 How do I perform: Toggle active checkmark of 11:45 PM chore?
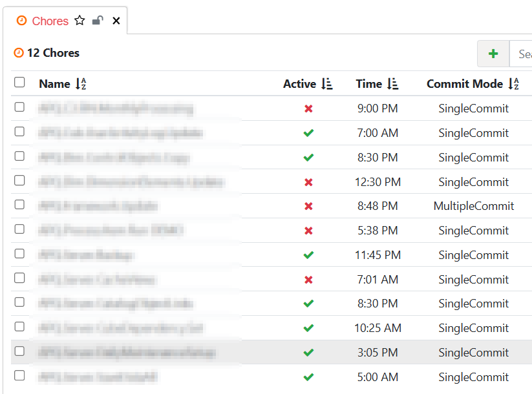(x=308, y=255)
